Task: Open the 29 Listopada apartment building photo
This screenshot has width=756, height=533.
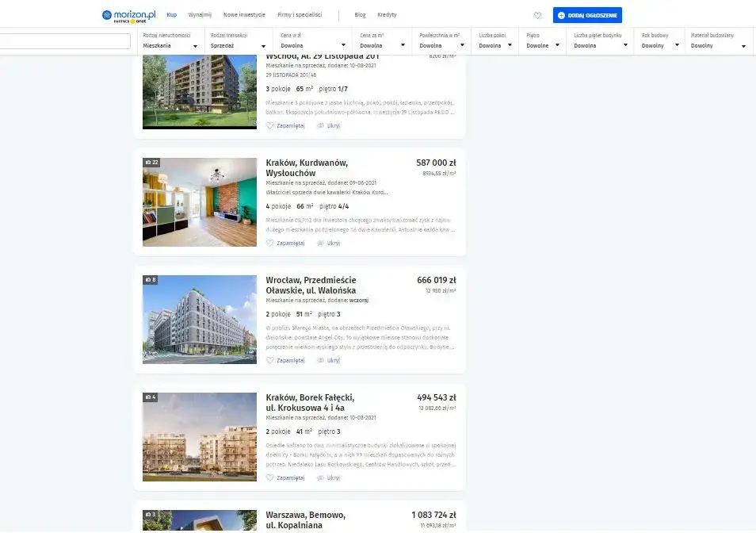Action: pos(200,92)
